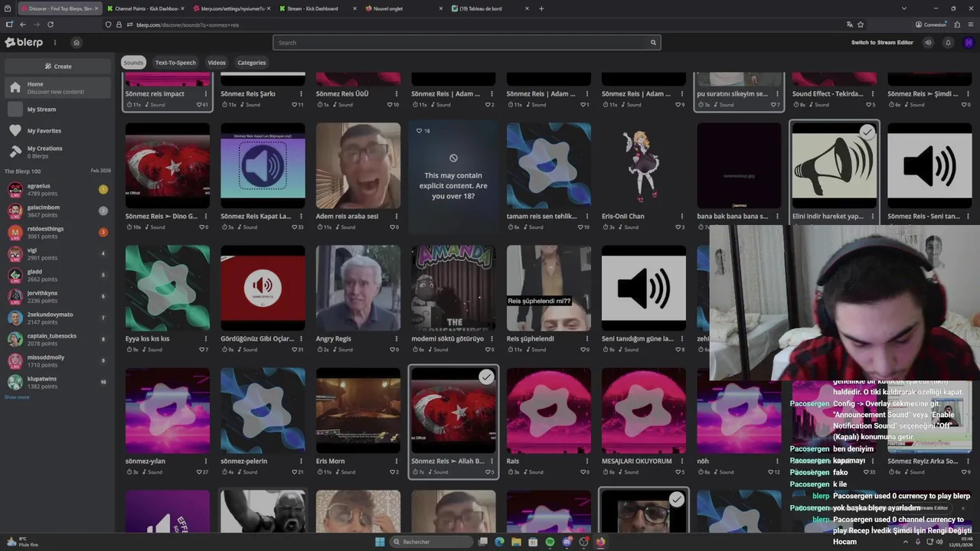The image size is (980, 551).
Task: Open missoddmolly leaderboard entry
Action: [58, 361]
